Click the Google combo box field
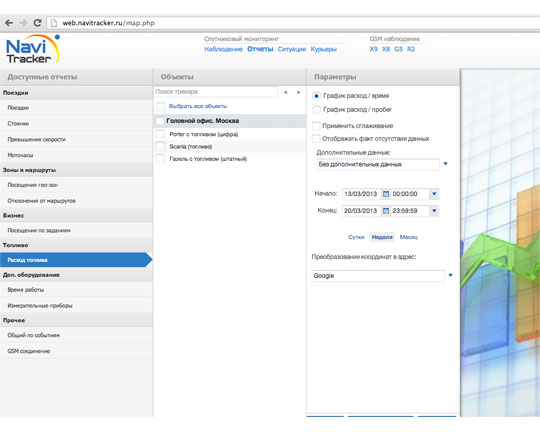 pos(378,276)
